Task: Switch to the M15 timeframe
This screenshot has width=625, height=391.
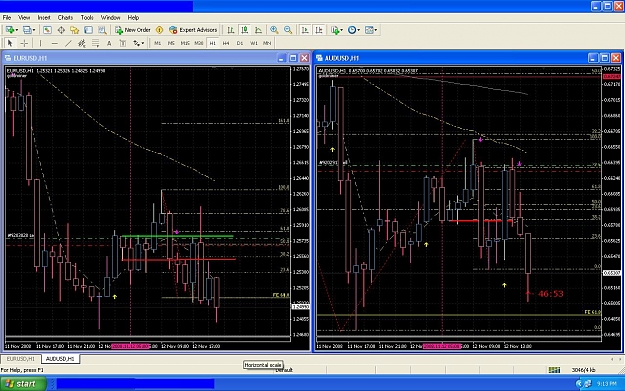Action: (185, 43)
